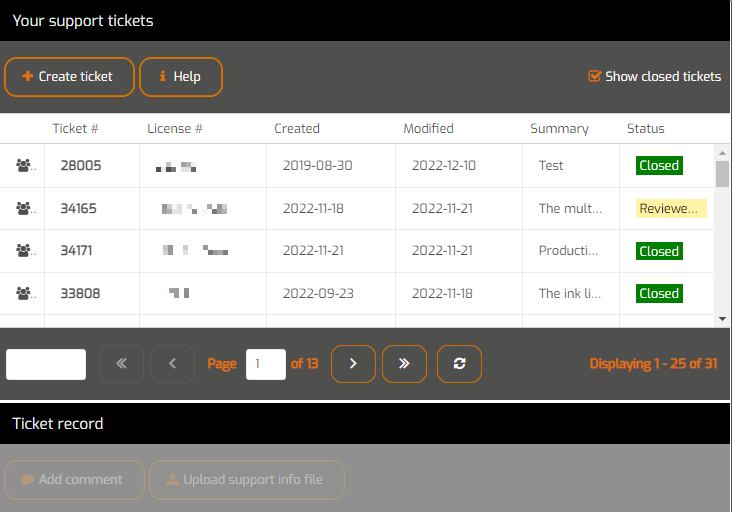This screenshot has height=512, width=733.
Task: Uncheck Show closed tickets checkbox
Action: point(595,76)
